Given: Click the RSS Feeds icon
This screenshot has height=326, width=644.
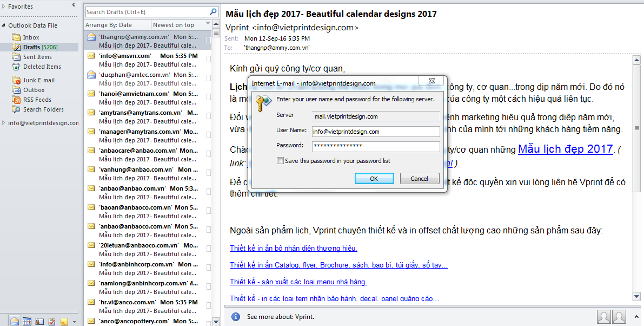Looking at the screenshot, I should pyautogui.click(x=16, y=100).
